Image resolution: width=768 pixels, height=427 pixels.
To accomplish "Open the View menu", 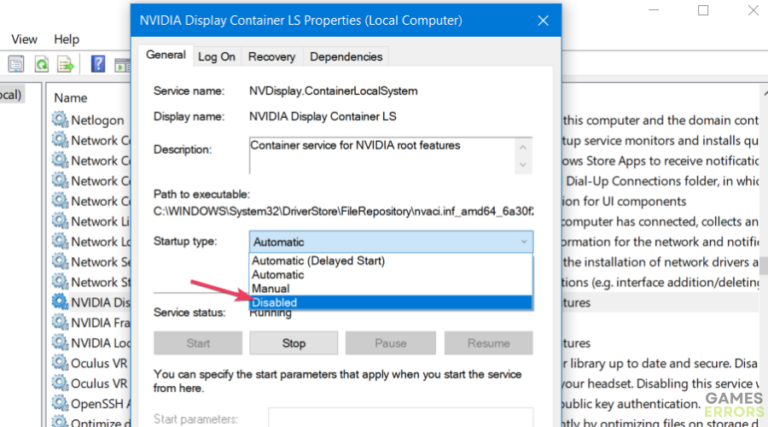I will point(24,39).
